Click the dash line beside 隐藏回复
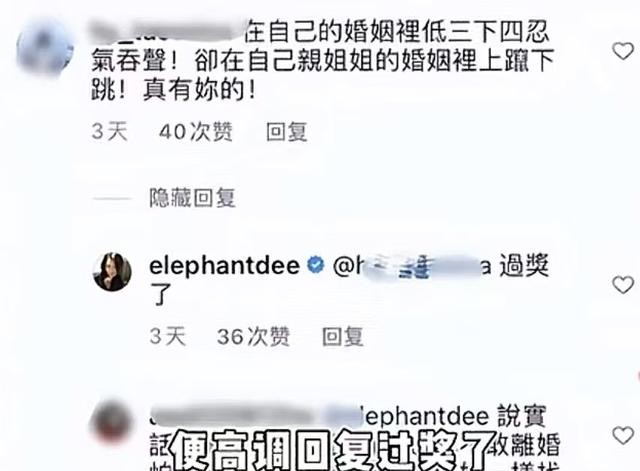 [112, 199]
